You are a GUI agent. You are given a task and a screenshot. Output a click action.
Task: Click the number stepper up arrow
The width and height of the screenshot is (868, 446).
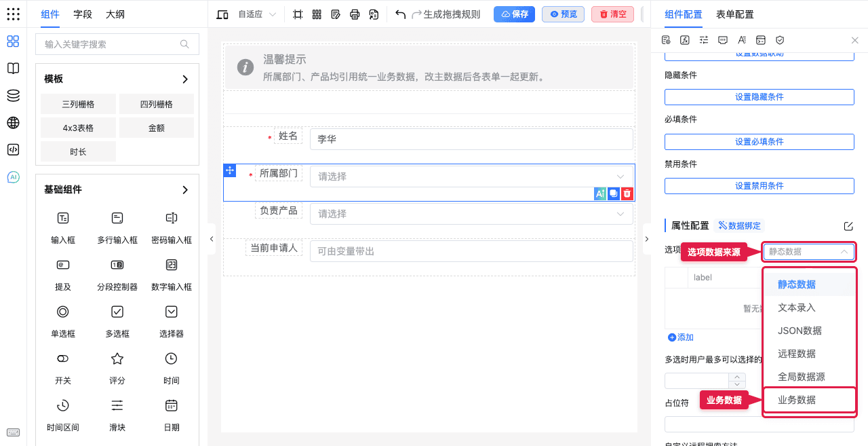coord(737,377)
